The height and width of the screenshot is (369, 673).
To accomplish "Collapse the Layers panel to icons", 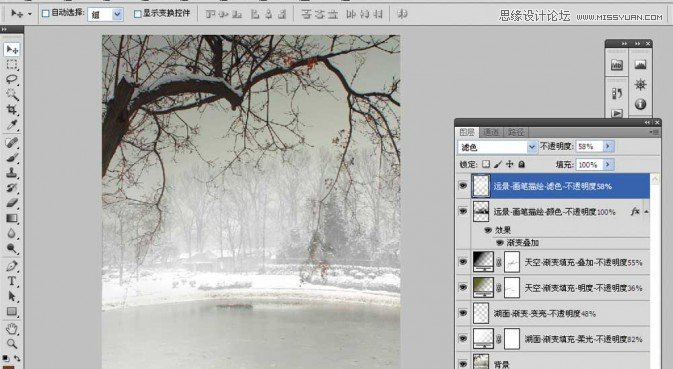I will (647, 123).
